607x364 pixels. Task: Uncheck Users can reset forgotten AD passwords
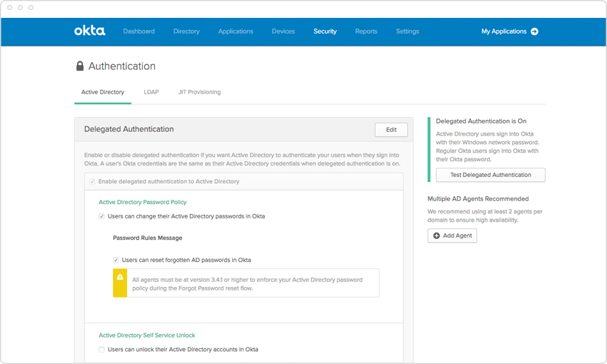116,260
